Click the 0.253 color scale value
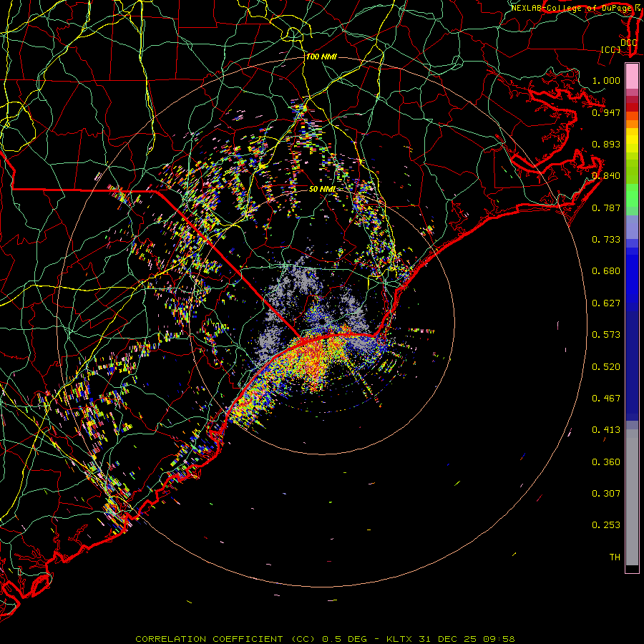 [x=606, y=525]
